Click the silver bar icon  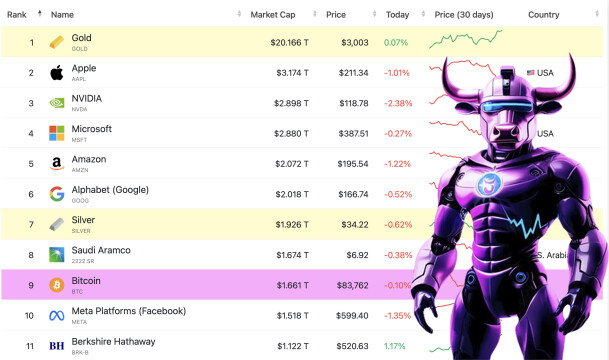[x=57, y=224]
